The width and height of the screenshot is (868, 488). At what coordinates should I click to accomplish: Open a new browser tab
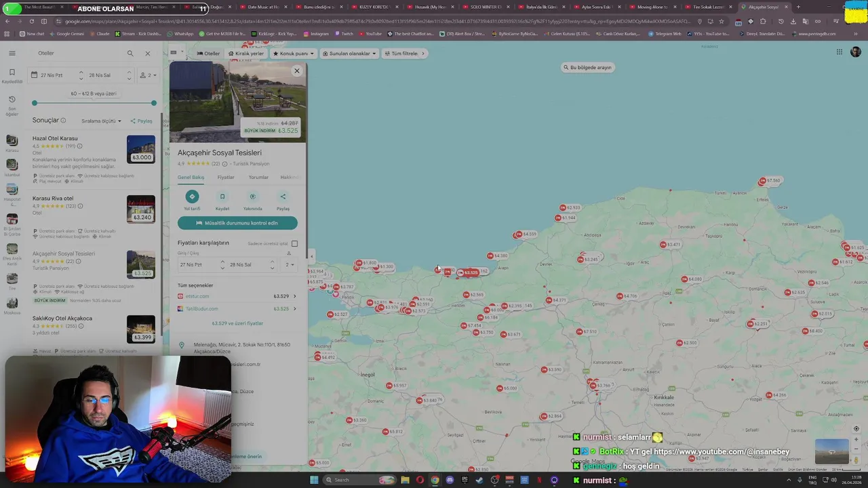[x=798, y=7]
